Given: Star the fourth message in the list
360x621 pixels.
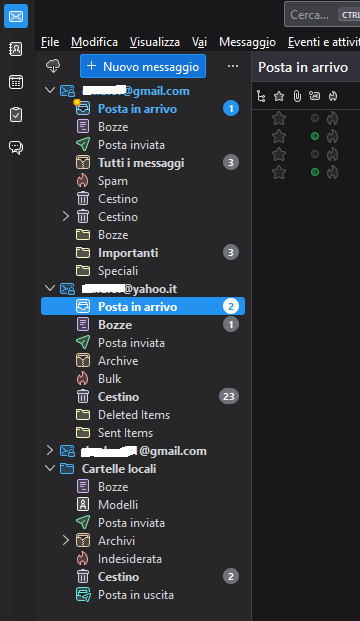Looking at the screenshot, I should [x=279, y=172].
